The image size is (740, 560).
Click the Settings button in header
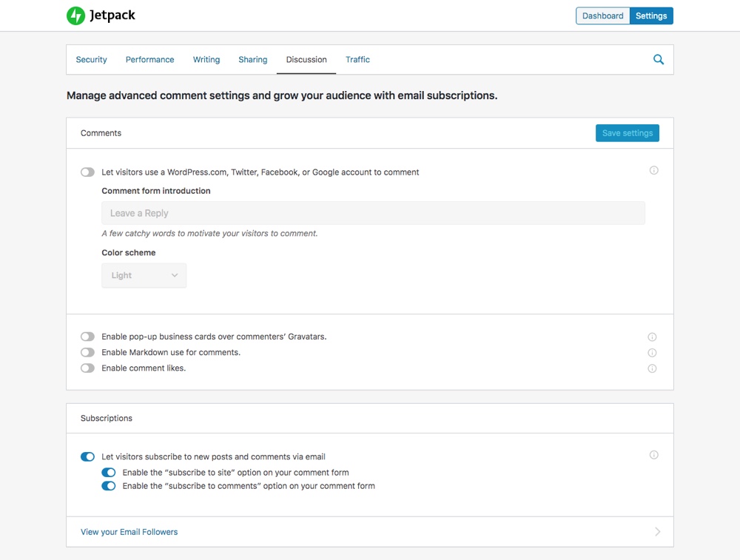point(651,16)
